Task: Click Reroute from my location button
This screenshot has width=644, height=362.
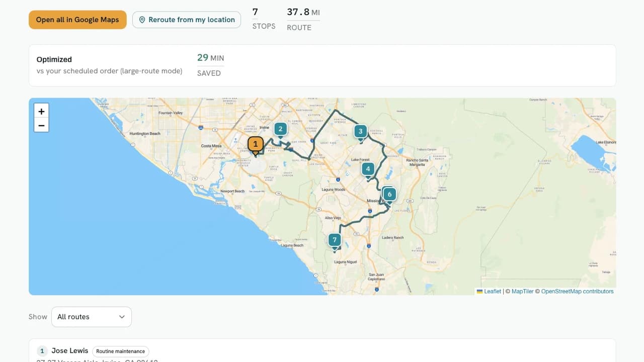Action: [x=187, y=20]
